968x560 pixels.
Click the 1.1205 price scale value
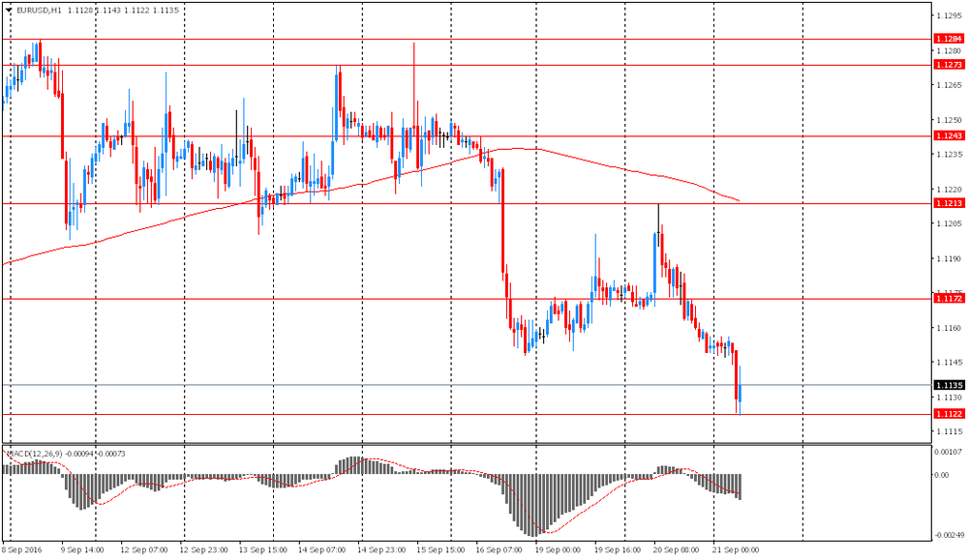pos(949,223)
